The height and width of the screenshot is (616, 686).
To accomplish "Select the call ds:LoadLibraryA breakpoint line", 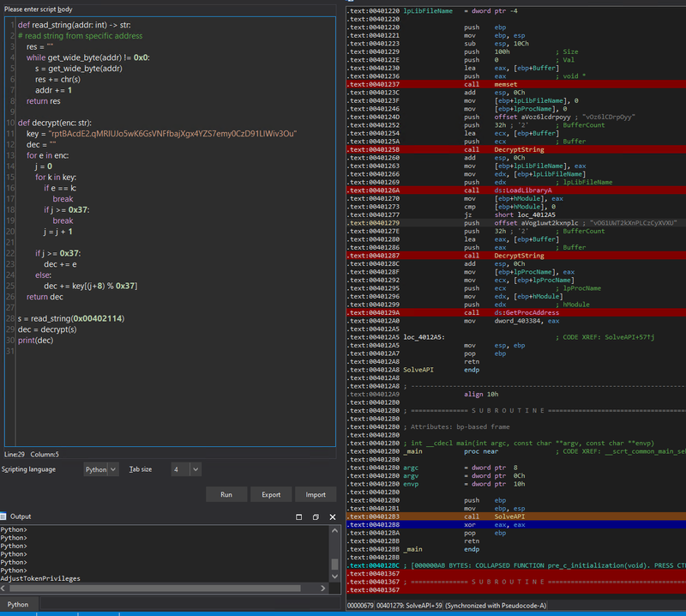I will pyautogui.click(x=516, y=190).
